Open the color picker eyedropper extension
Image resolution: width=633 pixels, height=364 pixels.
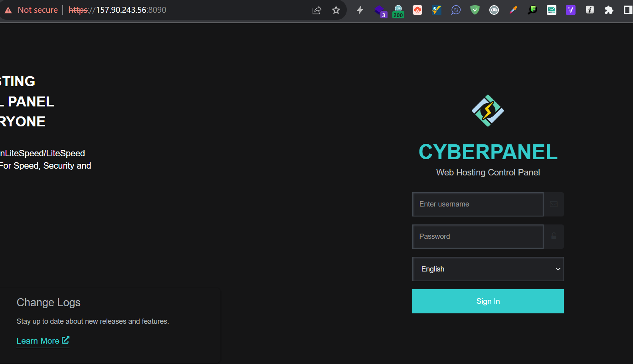(513, 10)
